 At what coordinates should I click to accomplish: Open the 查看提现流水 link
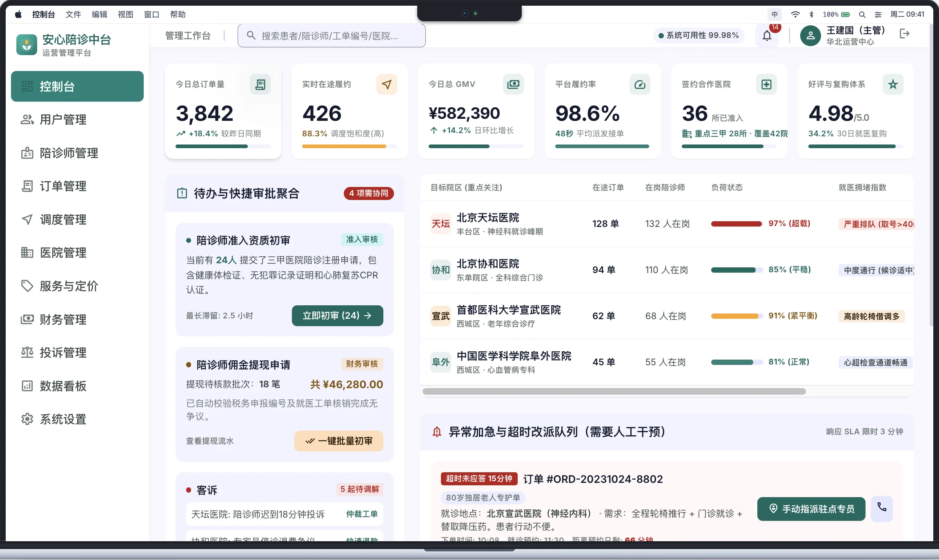(x=210, y=441)
